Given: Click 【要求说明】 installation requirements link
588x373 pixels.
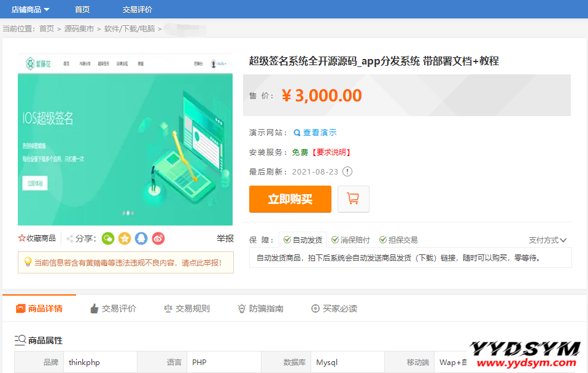Looking at the screenshot, I should click(331, 152).
